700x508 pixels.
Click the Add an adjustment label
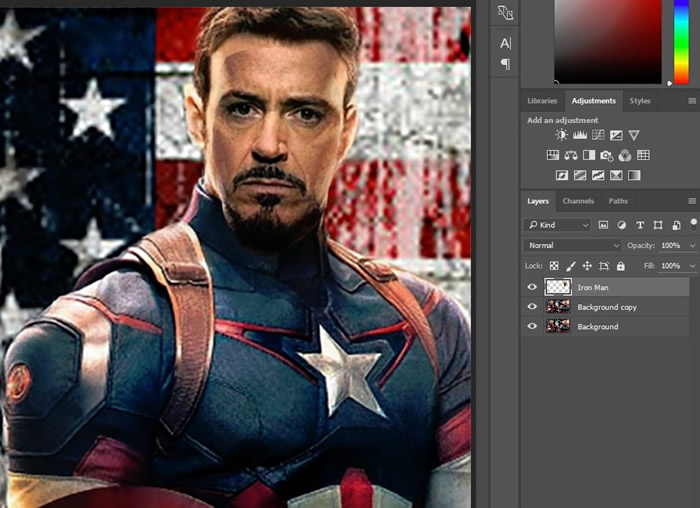coord(562,120)
